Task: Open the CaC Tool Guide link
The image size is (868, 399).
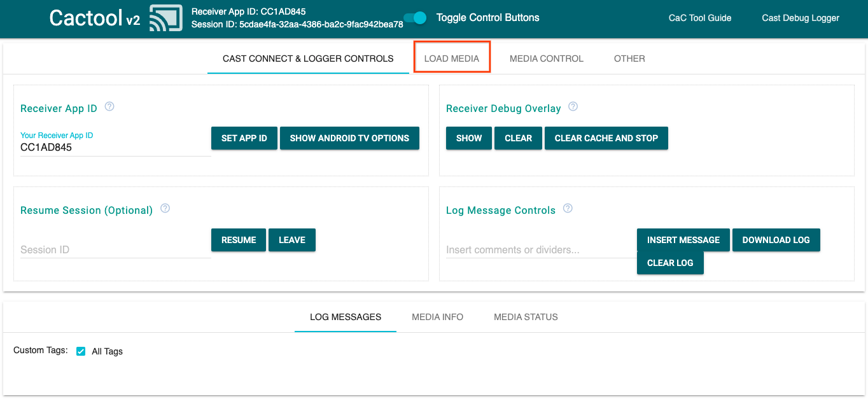Action: pos(699,18)
